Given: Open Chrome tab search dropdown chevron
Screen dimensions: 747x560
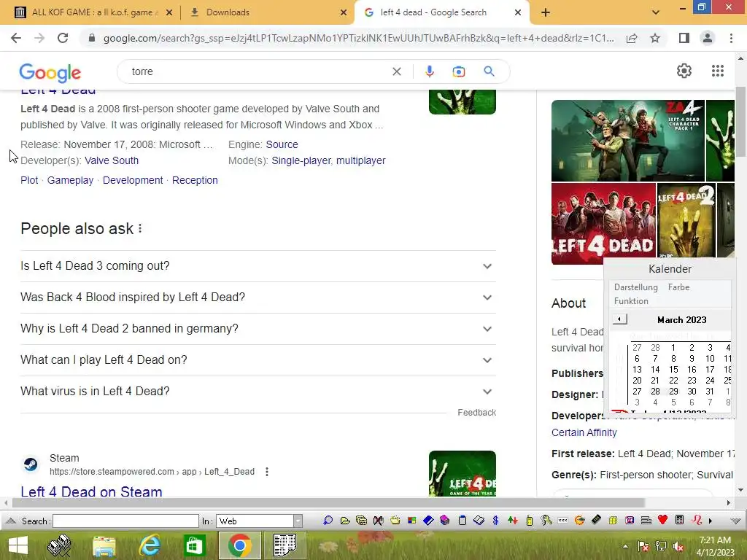Looking at the screenshot, I should click(x=656, y=12).
